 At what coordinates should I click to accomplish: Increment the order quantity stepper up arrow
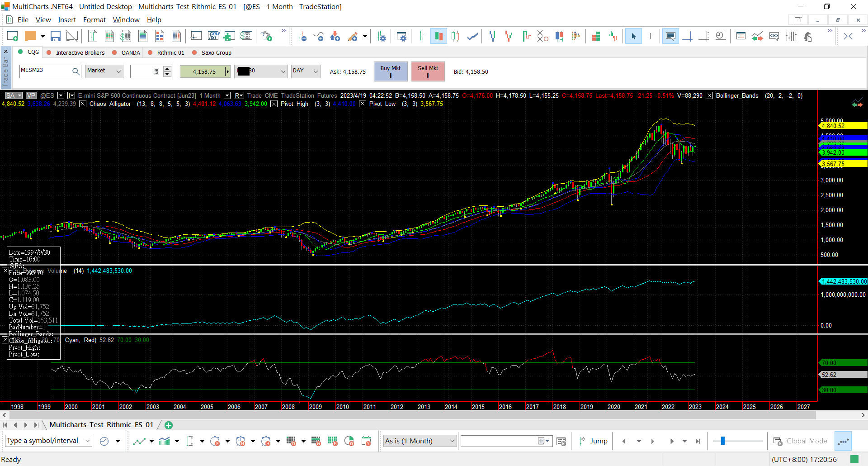pos(167,68)
